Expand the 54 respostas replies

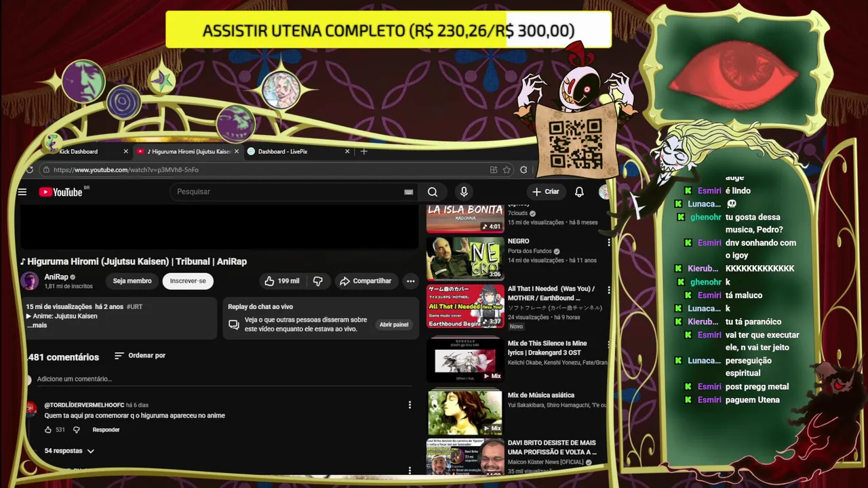coord(69,451)
